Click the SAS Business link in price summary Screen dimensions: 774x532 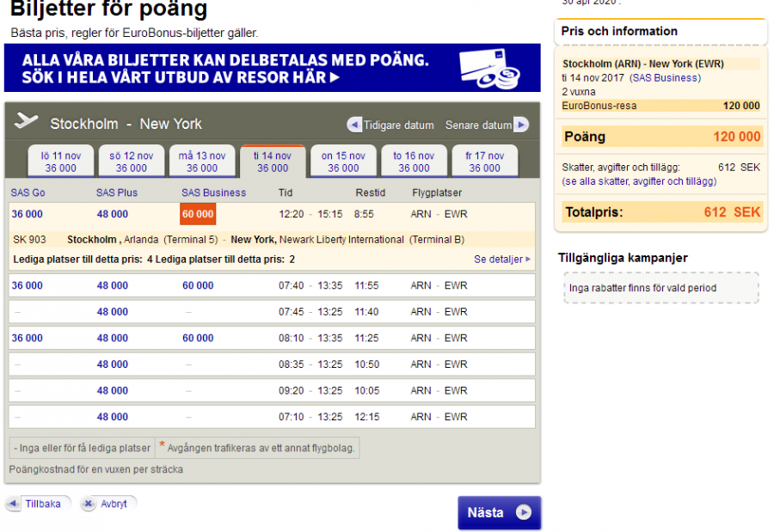click(x=665, y=77)
